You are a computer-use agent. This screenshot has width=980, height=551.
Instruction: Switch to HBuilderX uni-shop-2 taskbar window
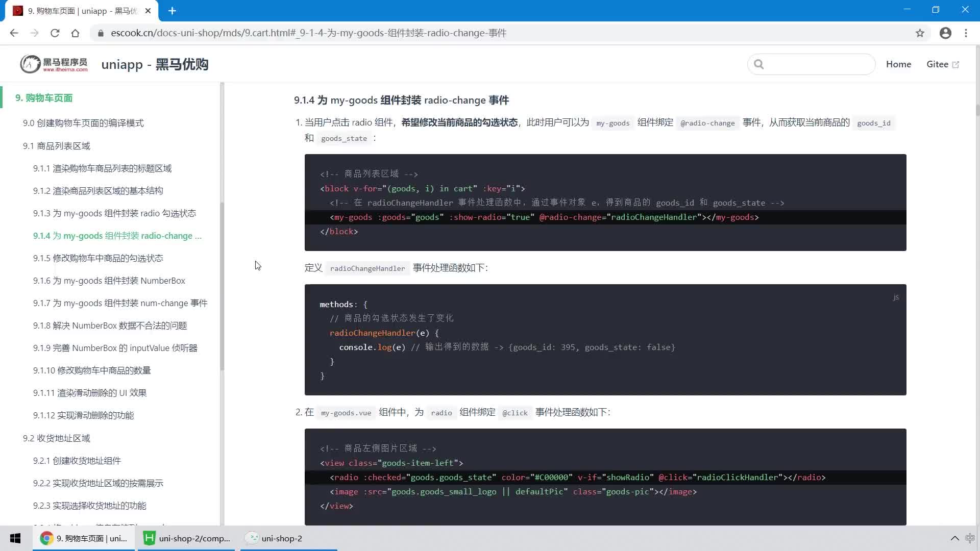click(x=187, y=538)
